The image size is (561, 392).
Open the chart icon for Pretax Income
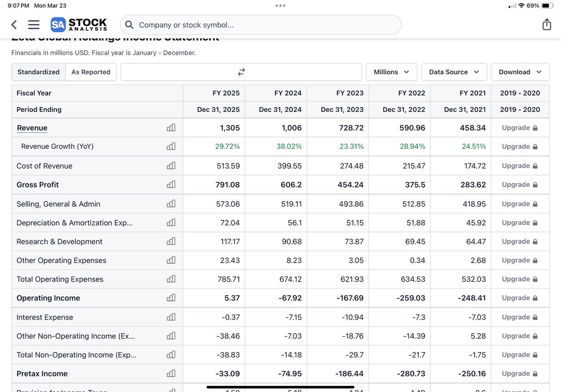point(171,373)
